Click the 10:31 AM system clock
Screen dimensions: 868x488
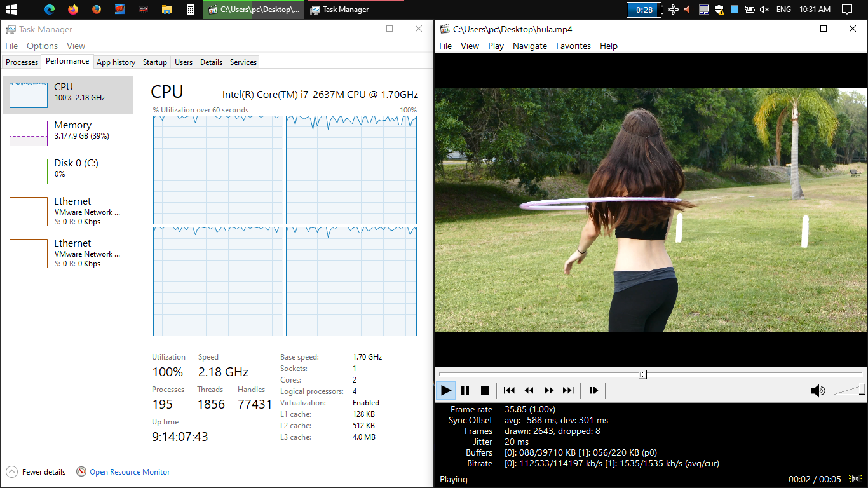point(815,10)
